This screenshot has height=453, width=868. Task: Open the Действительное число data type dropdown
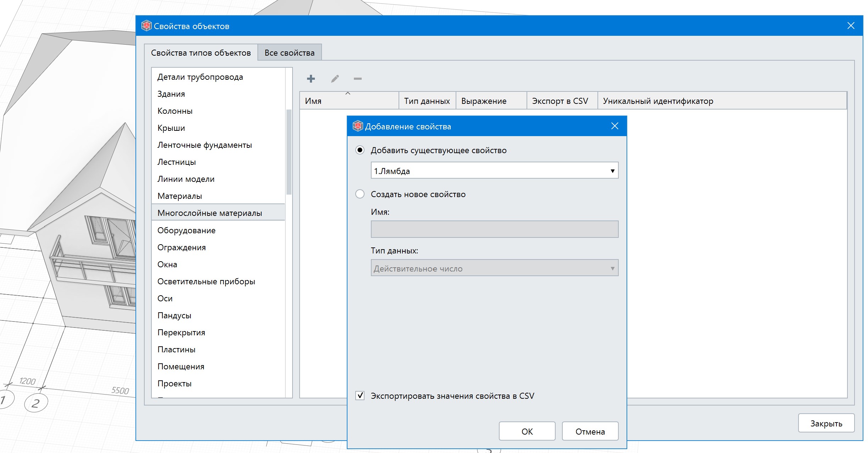click(495, 268)
